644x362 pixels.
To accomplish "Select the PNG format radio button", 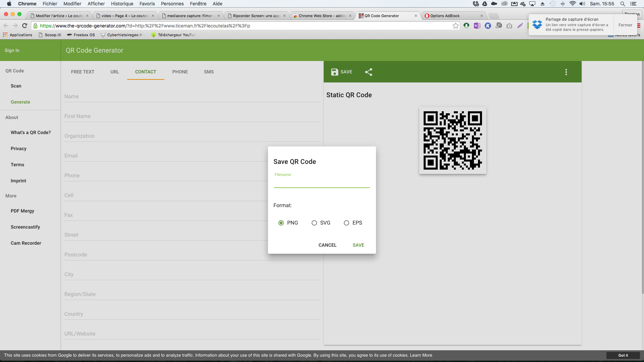I will click(x=281, y=223).
